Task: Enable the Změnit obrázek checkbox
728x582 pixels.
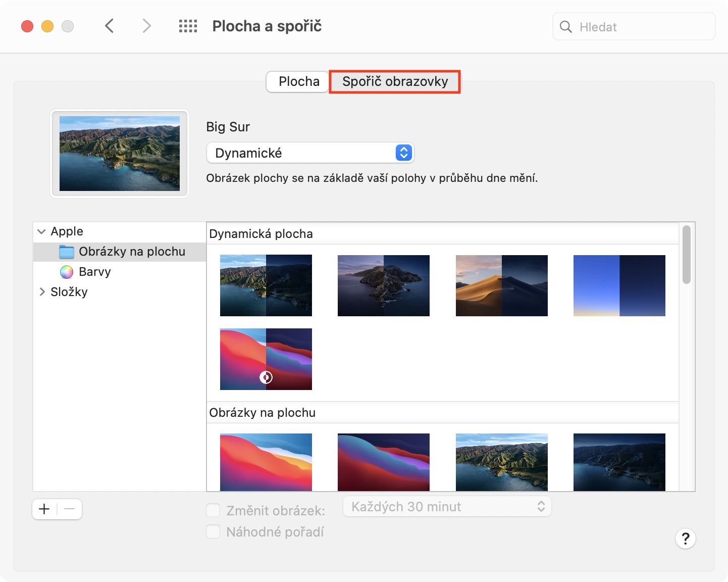Action: [x=213, y=511]
